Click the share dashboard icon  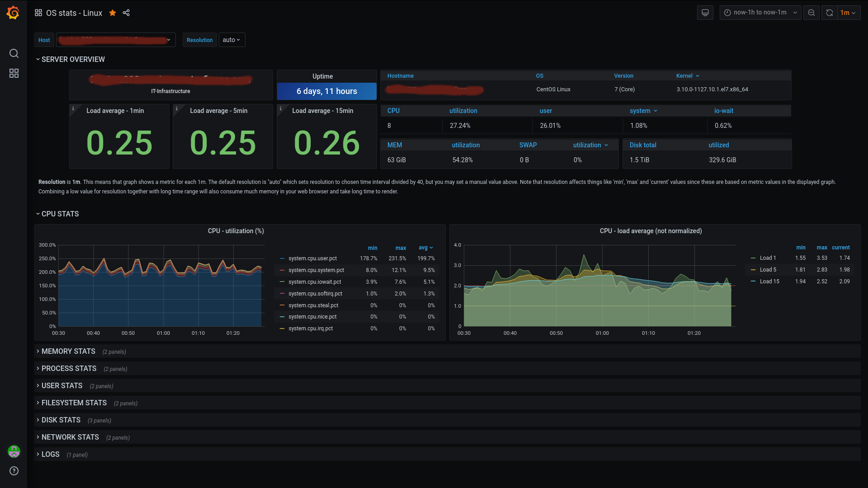point(126,13)
